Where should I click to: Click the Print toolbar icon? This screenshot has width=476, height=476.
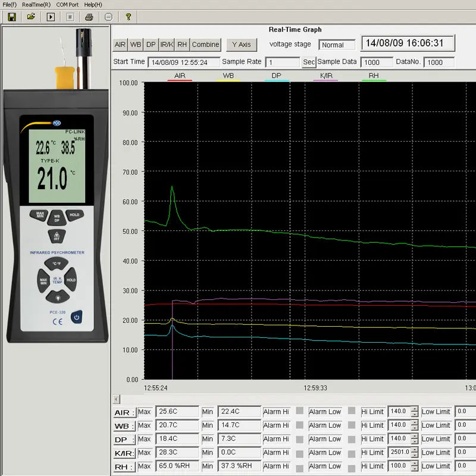click(90, 16)
